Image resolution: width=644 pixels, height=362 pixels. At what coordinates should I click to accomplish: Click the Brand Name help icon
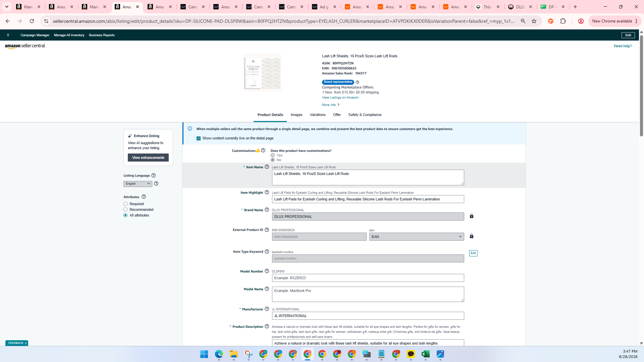267,210
